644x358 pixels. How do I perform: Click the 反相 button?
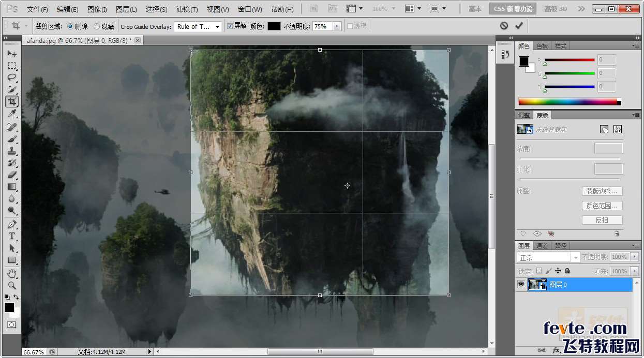pyautogui.click(x=602, y=220)
